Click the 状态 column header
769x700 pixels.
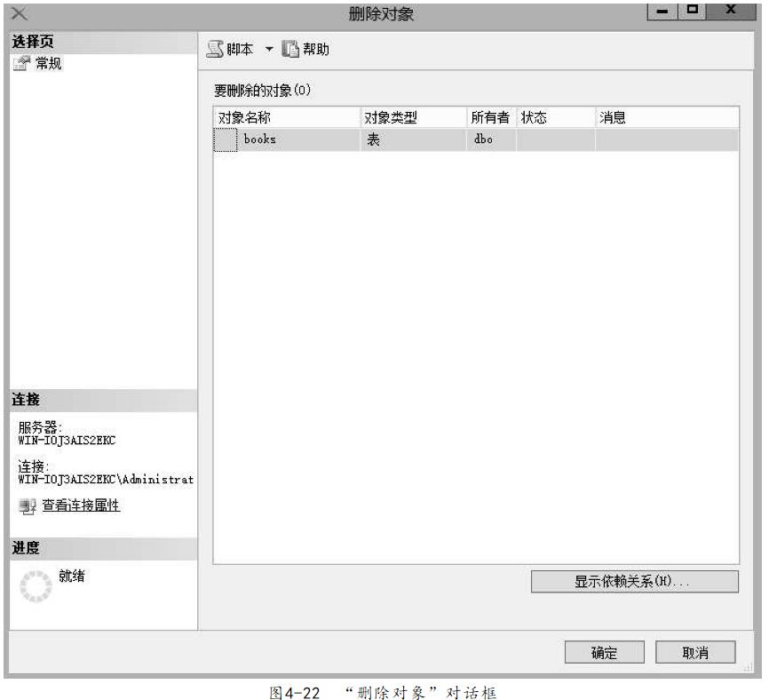click(x=554, y=117)
